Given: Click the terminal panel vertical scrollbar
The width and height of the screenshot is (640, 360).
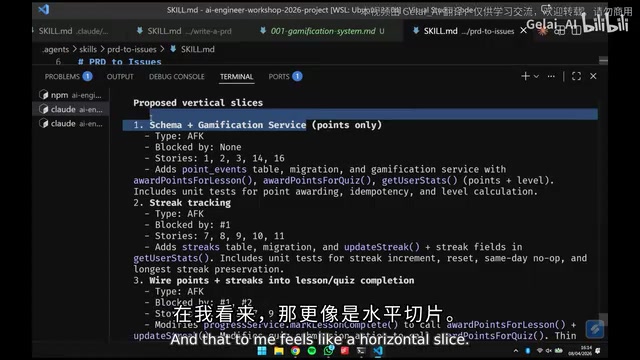Looking at the screenshot, I should point(603,320).
